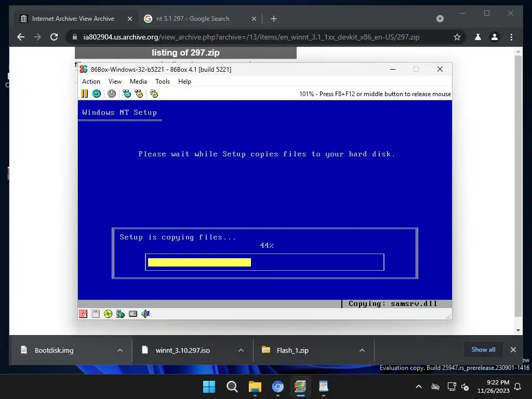Click the CD-ROM disc status icon
Screen dimensions: 532x399
[108, 314]
